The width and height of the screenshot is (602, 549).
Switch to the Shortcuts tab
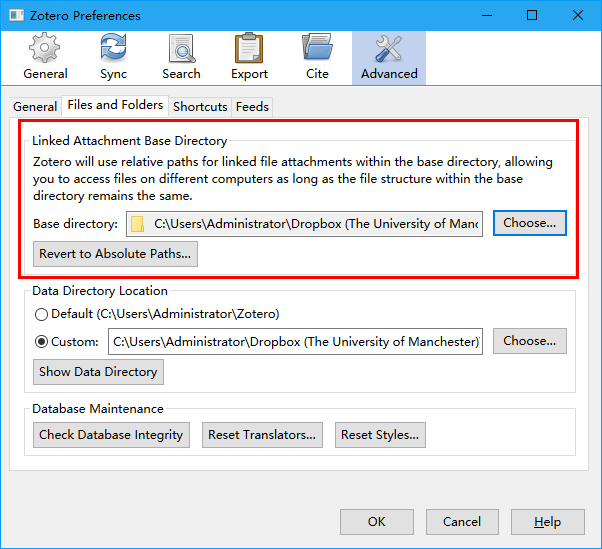(x=200, y=106)
